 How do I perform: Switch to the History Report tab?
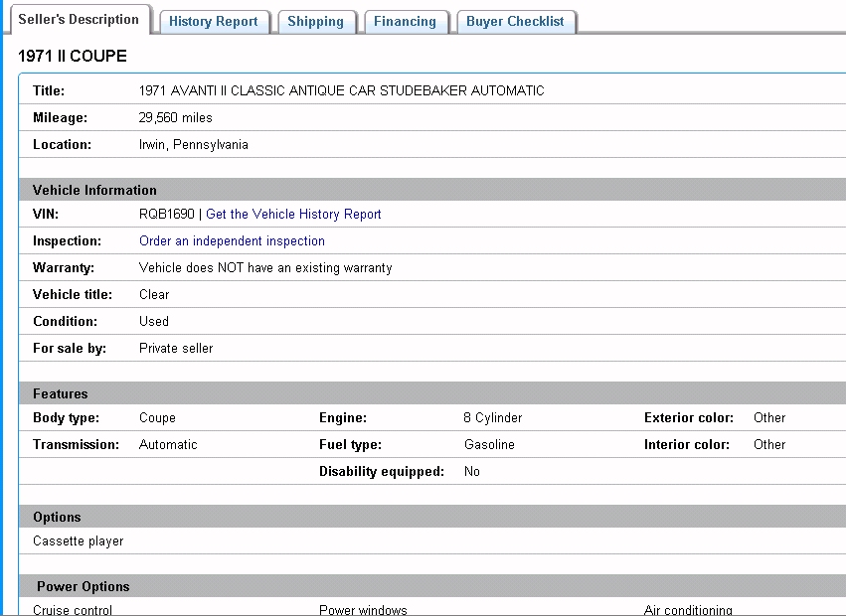213,22
